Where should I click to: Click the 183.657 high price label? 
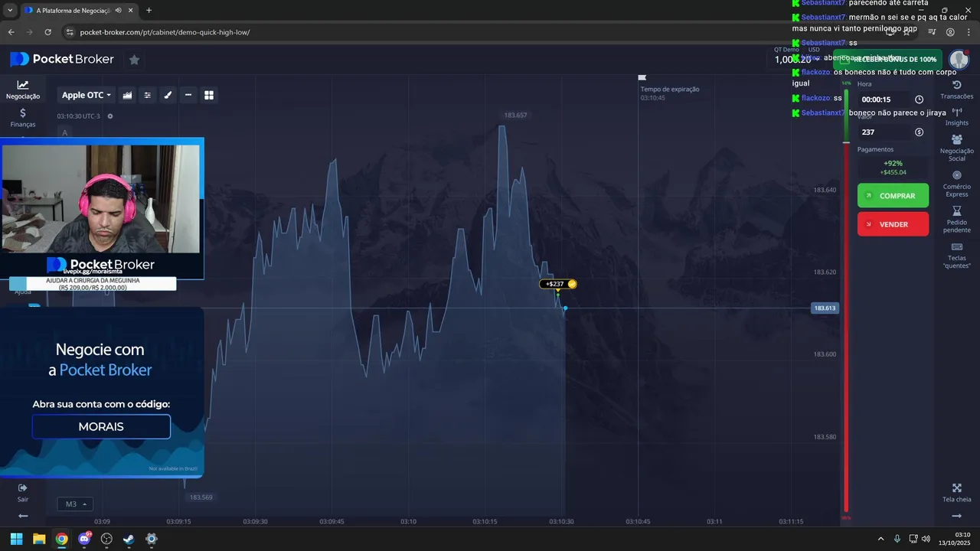click(515, 116)
